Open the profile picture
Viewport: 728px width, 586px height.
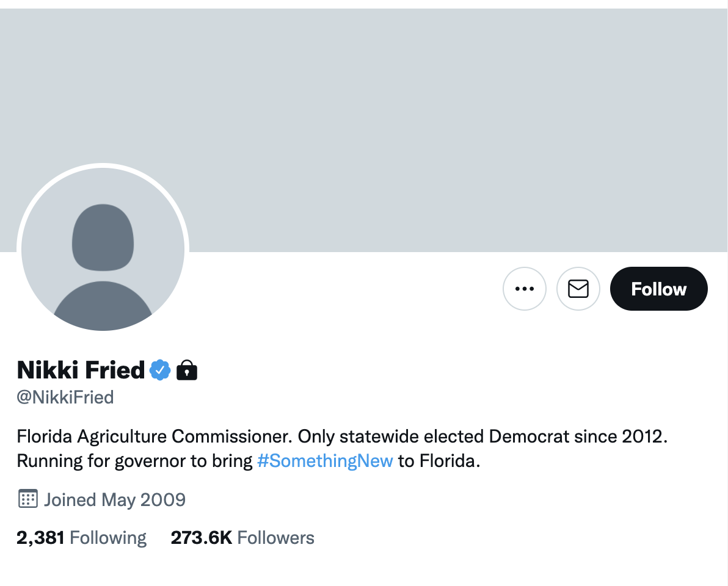[103, 248]
